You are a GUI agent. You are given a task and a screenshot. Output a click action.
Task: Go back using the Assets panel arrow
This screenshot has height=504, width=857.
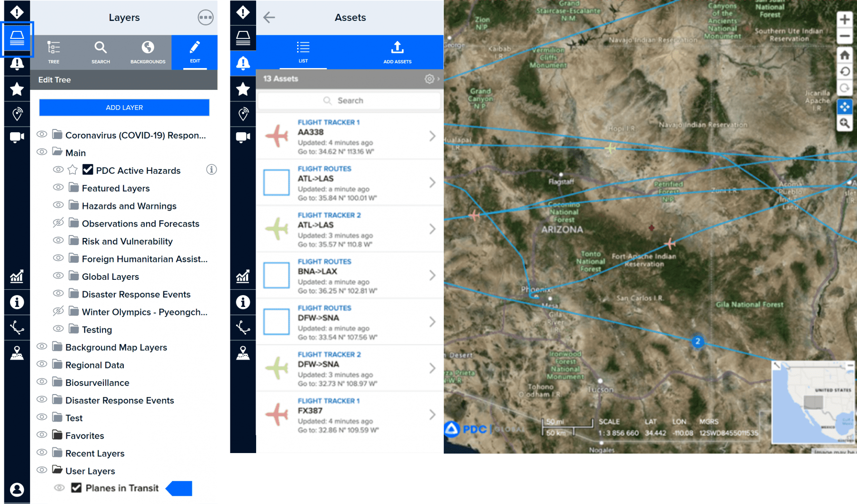click(269, 18)
